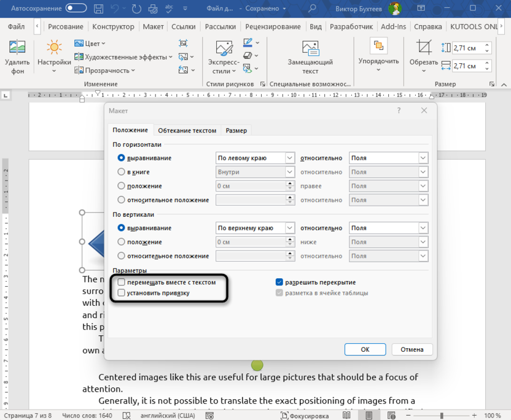The image size is (511, 420).
Task: Enable перемещать вместе с текстом
Action: coord(121,282)
